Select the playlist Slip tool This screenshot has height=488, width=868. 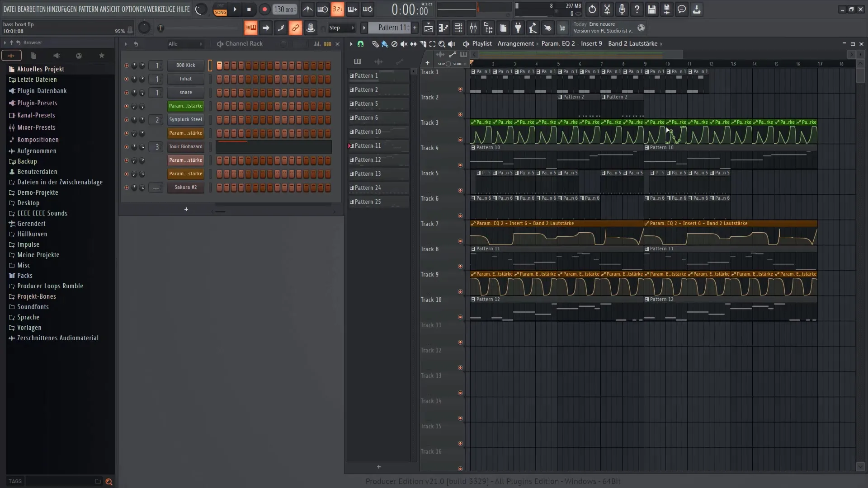click(x=413, y=44)
